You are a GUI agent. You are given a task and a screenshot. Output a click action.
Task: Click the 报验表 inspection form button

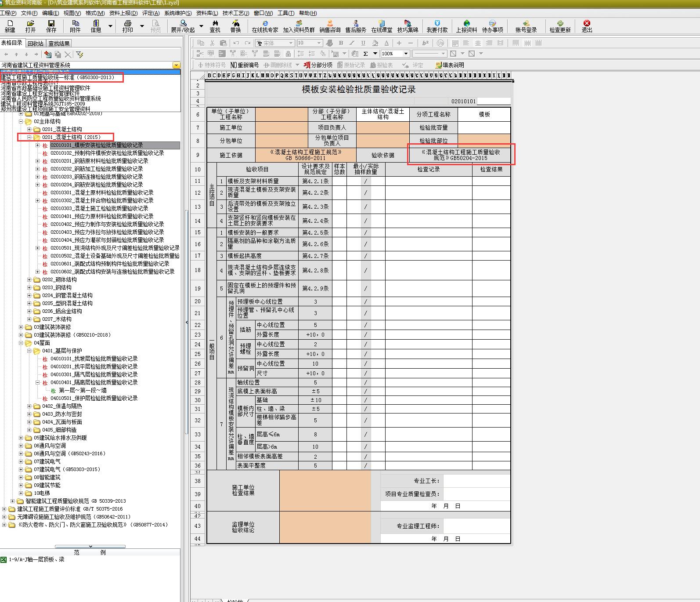(x=381, y=65)
